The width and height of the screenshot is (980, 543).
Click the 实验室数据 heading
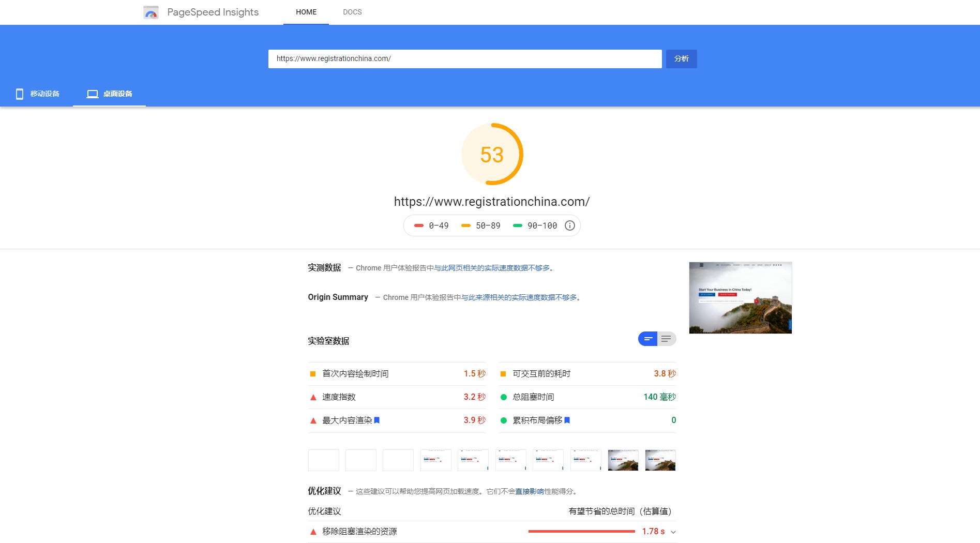[328, 341]
